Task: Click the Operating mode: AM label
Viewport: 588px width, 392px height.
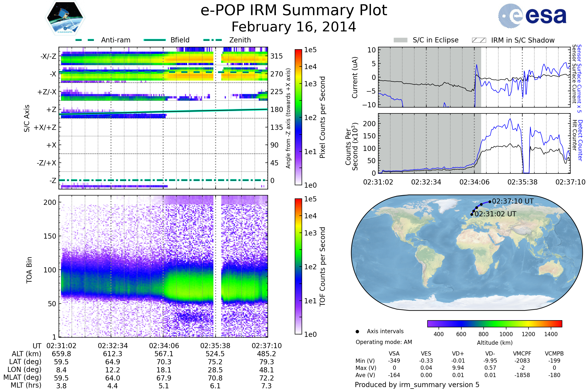Action: pyautogui.click(x=384, y=342)
